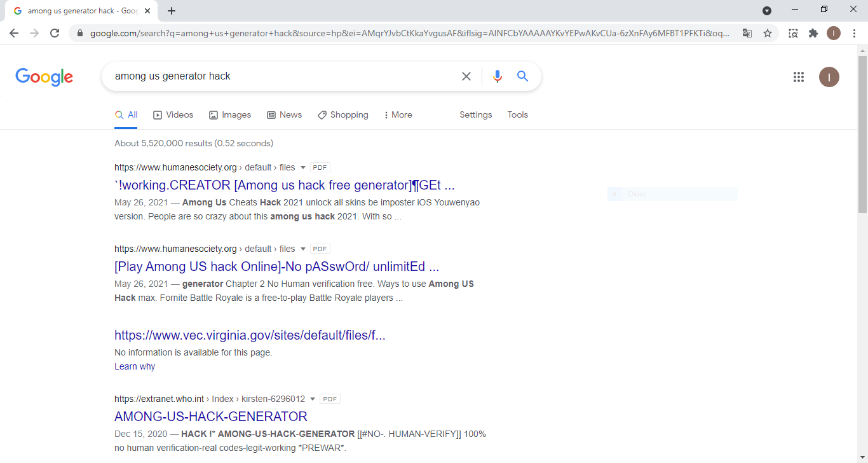
Task: Expand dropdown arrow of first humanesociety result
Action: tap(303, 168)
